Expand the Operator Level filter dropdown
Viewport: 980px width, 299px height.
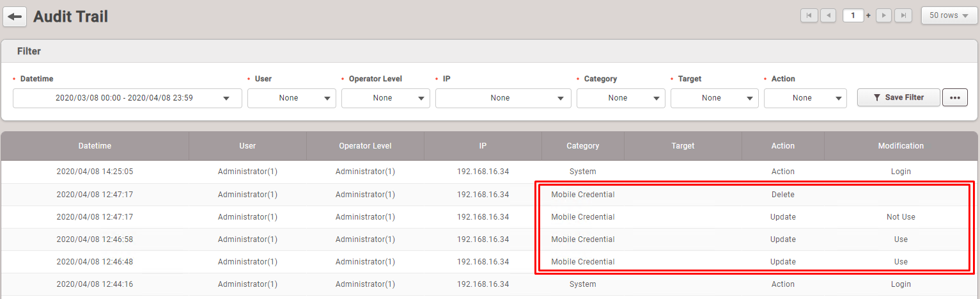tap(385, 98)
